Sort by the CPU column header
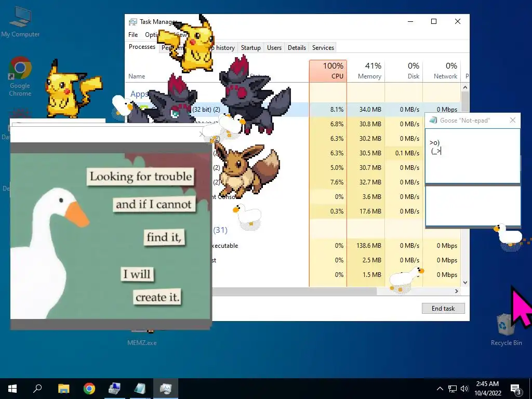Viewport: 532px width, 399px height. point(328,71)
